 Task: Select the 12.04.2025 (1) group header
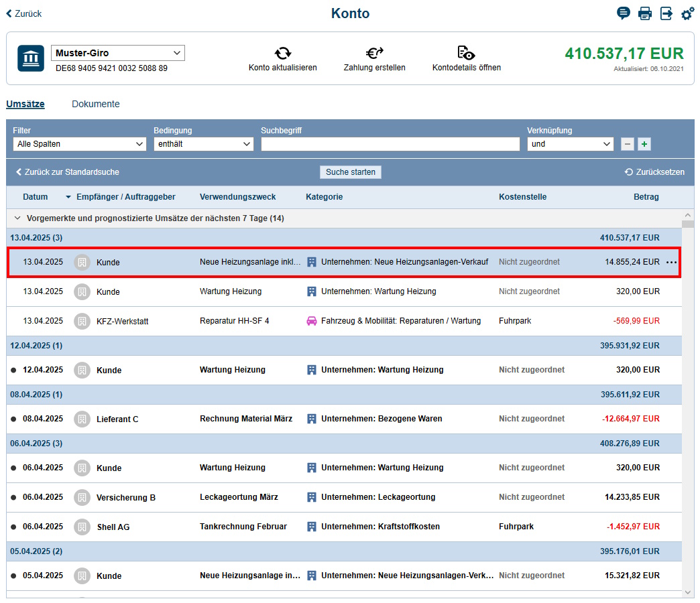tap(344, 346)
